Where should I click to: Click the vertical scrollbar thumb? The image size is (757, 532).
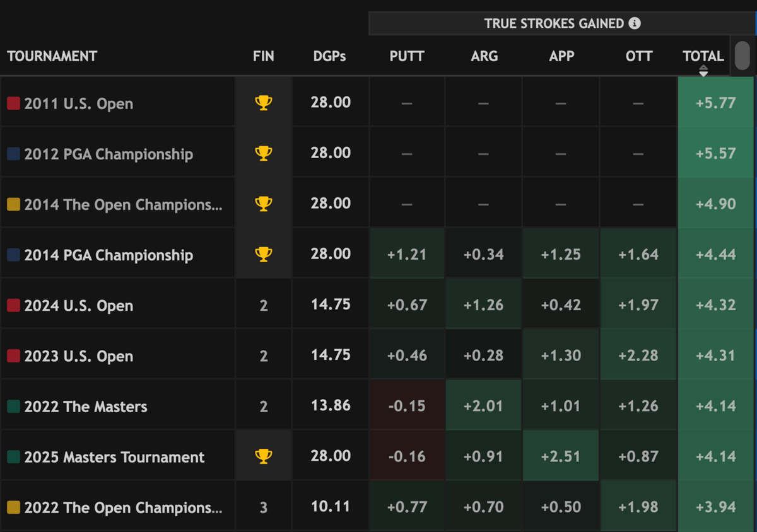pyautogui.click(x=742, y=55)
